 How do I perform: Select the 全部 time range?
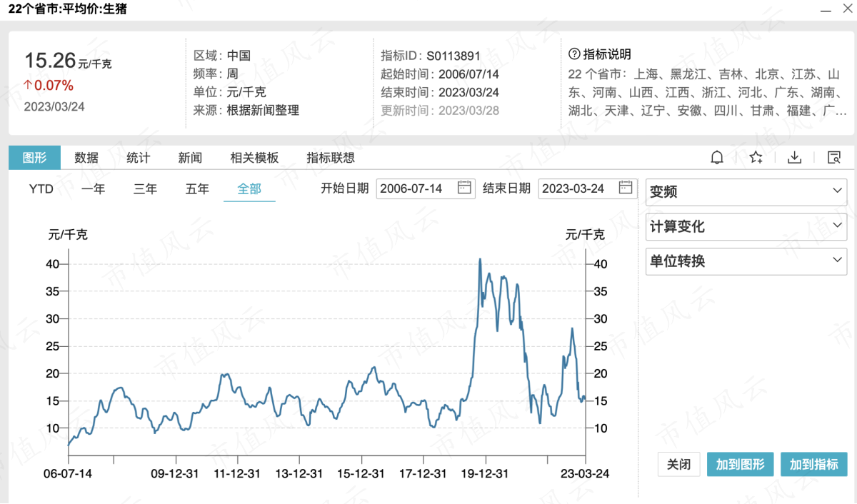tap(249, 189)
